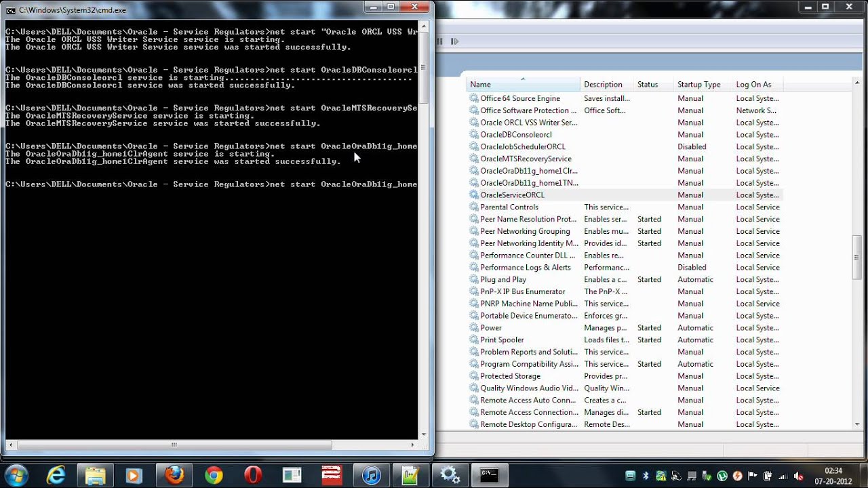Switch to the cmd.exe taskbar button
Image resolution: width=868 pixels, height=488 pixels.
point(490,475)
